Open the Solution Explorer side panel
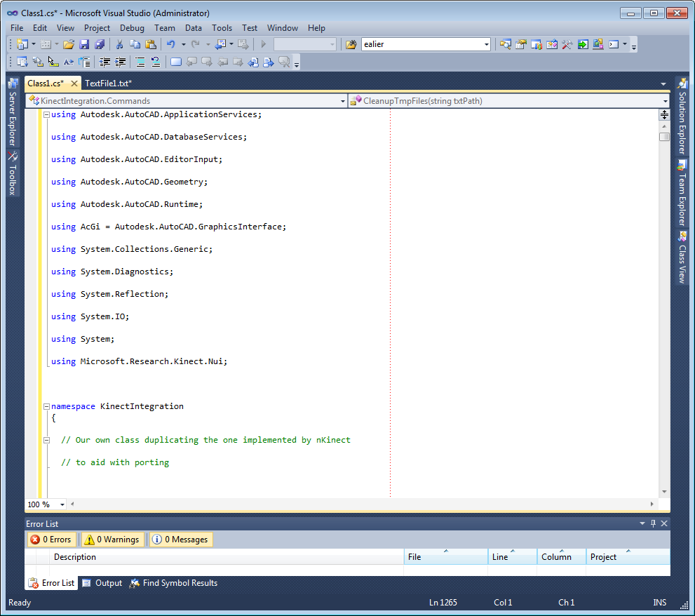 (x=682, y=118)
